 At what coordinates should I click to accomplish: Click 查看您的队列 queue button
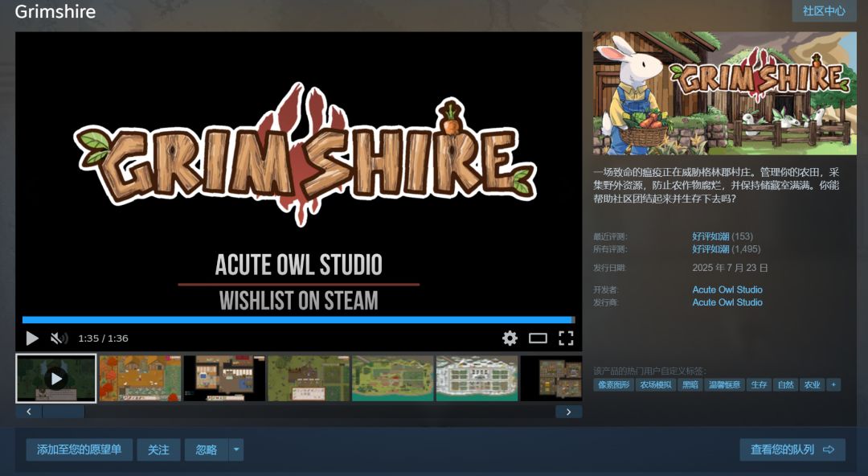point(792,449)
